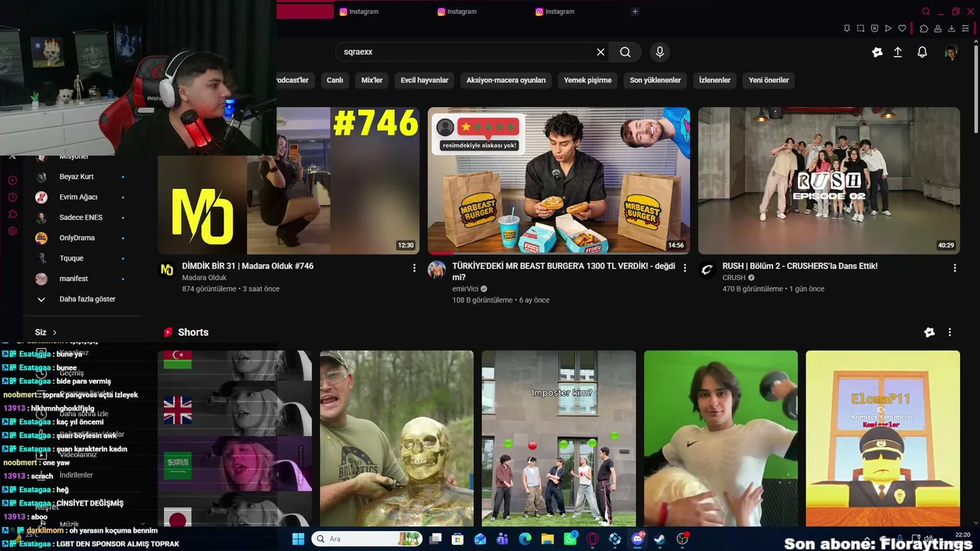This screenshot has width=980, height=551.
Task: Clear the YouTube search box text
Action: click(x=601, y=52)
